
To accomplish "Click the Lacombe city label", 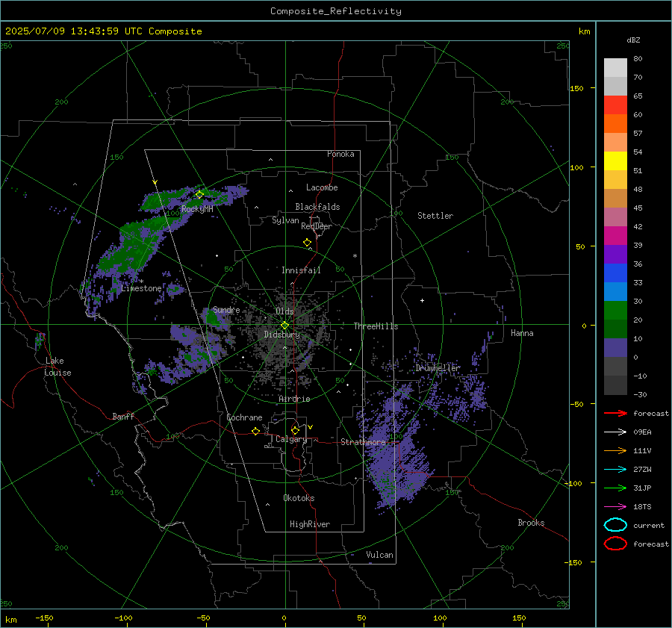I will (x=322, y=187).
